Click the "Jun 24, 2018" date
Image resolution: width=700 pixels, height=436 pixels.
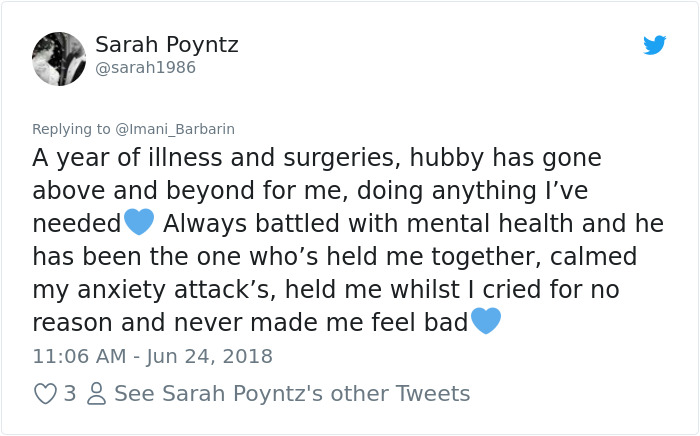click(x=208, y=356)
